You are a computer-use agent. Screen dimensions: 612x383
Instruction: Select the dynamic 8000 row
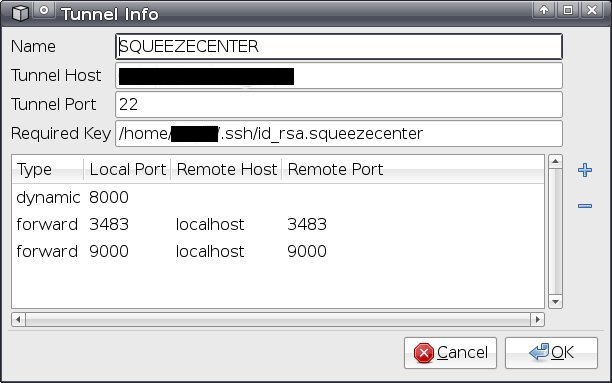pyautogui.click(x=278, y=198)
